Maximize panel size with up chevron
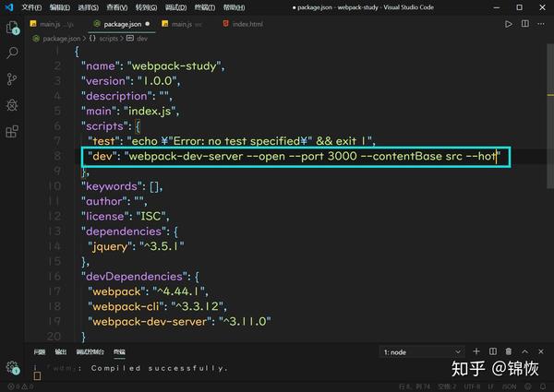 [525, 351]
